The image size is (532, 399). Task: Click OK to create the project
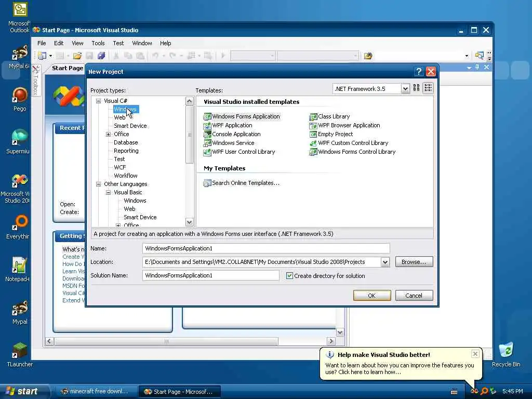point(372,296)
